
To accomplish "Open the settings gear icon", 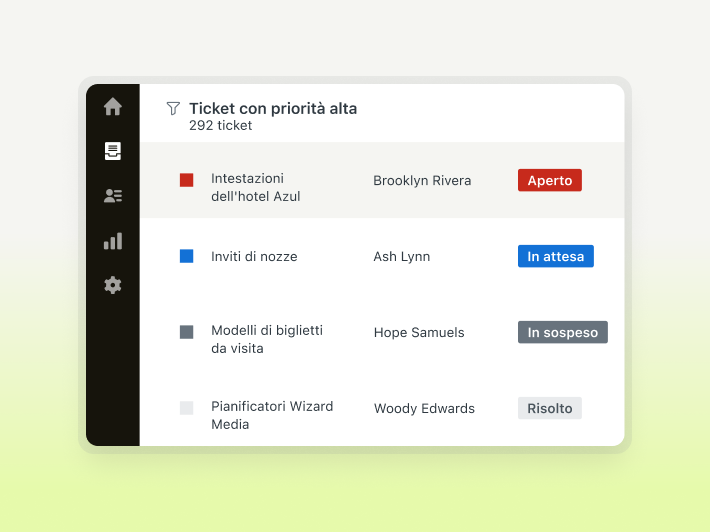I will click(113, 285).
